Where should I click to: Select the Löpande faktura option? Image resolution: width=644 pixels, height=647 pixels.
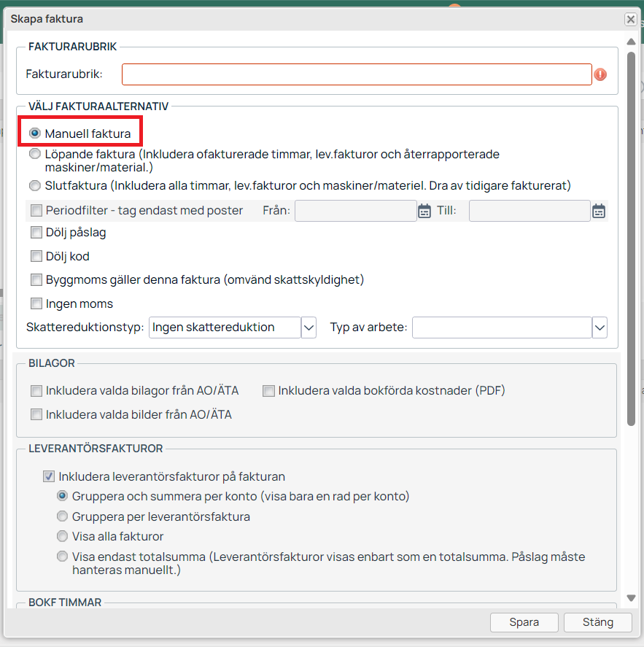35,155
